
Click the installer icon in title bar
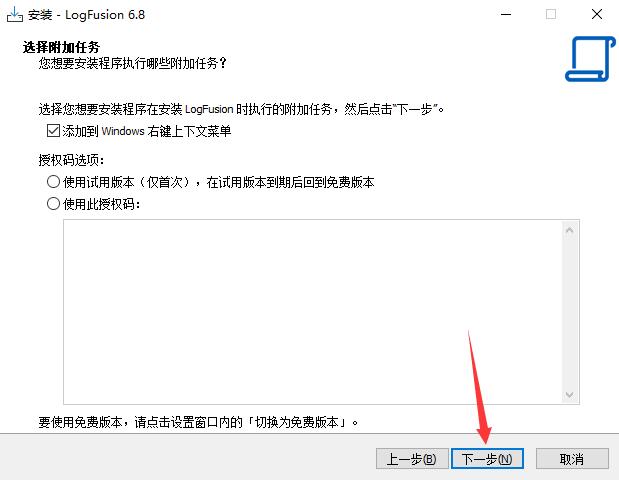[15, 15]
